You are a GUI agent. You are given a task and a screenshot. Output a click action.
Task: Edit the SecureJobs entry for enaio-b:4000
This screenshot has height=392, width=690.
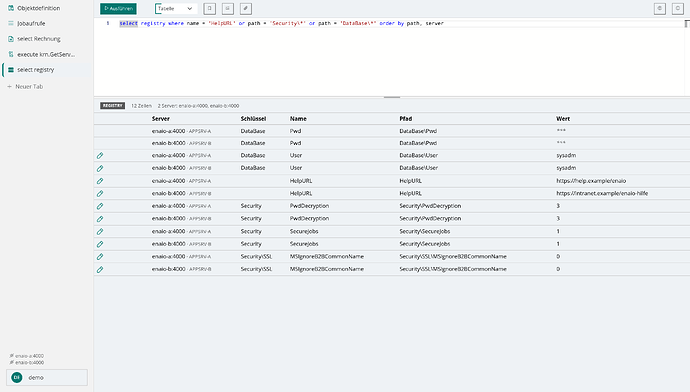(100, 244)
